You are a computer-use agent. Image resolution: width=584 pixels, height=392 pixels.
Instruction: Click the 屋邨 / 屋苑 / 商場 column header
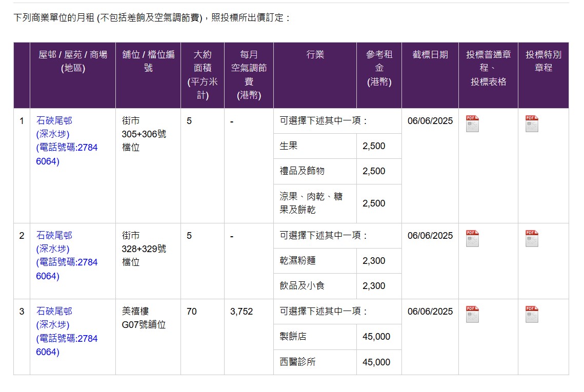73,75
